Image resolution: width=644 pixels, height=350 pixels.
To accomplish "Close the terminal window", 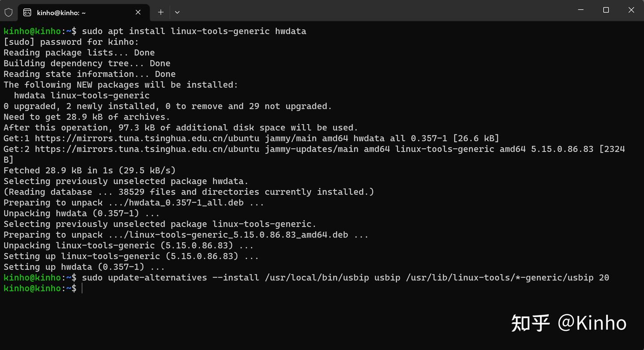I will pyautogui.click(x=631, y=10).
